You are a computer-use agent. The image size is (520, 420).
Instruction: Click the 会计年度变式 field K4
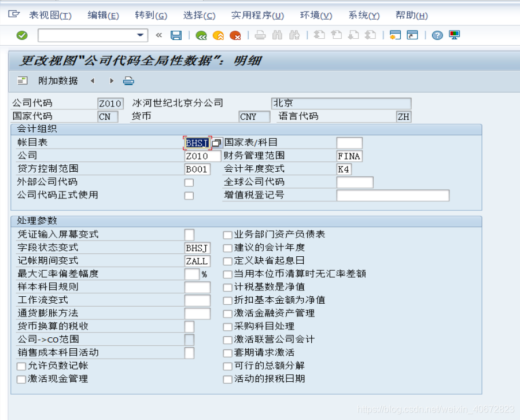point(344,169)
